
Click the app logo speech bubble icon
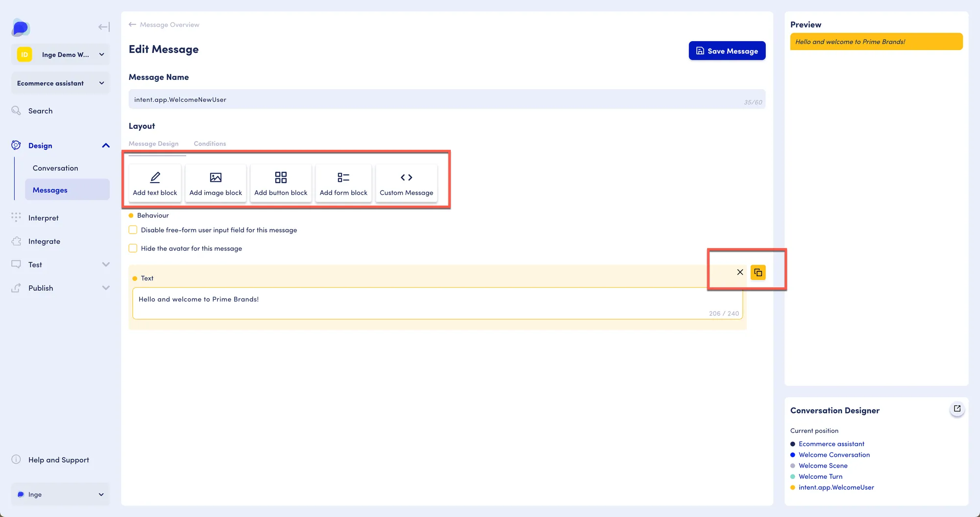21,27
